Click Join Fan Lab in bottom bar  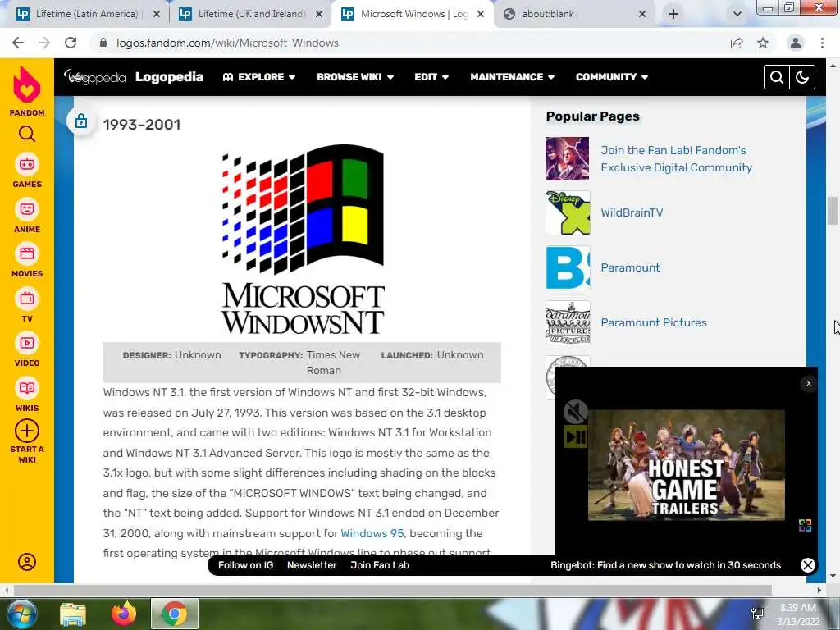point(380,565)
